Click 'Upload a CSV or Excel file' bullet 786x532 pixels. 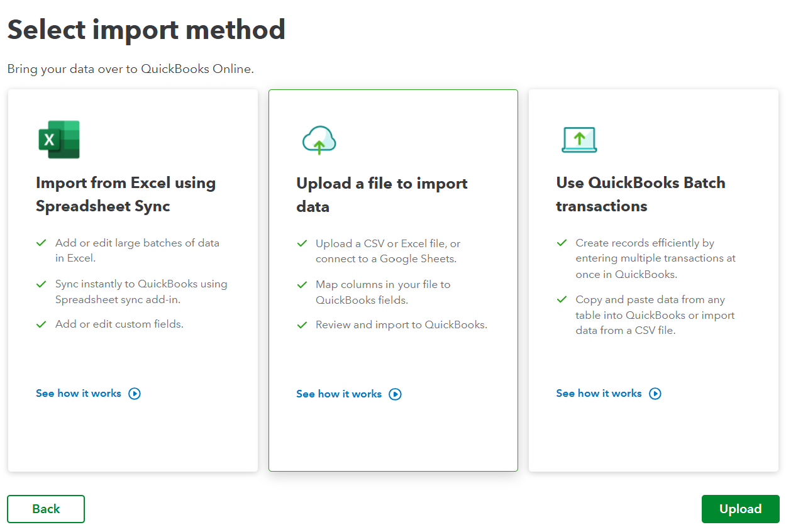[388, 251]
